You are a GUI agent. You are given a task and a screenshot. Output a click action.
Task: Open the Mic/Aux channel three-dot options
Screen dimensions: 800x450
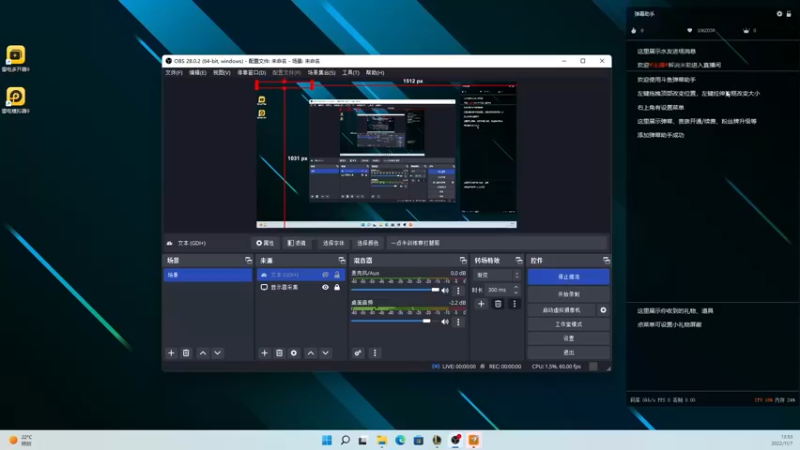point(458,291)
